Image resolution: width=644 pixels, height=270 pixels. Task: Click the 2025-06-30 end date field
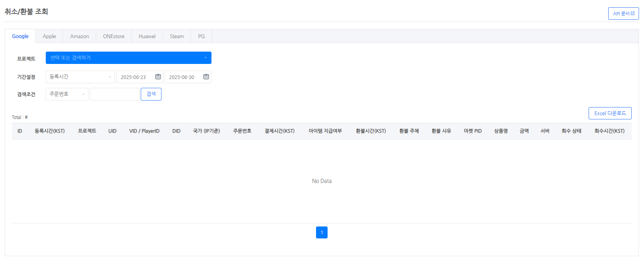pyautogui.click(x=183, y=77)
